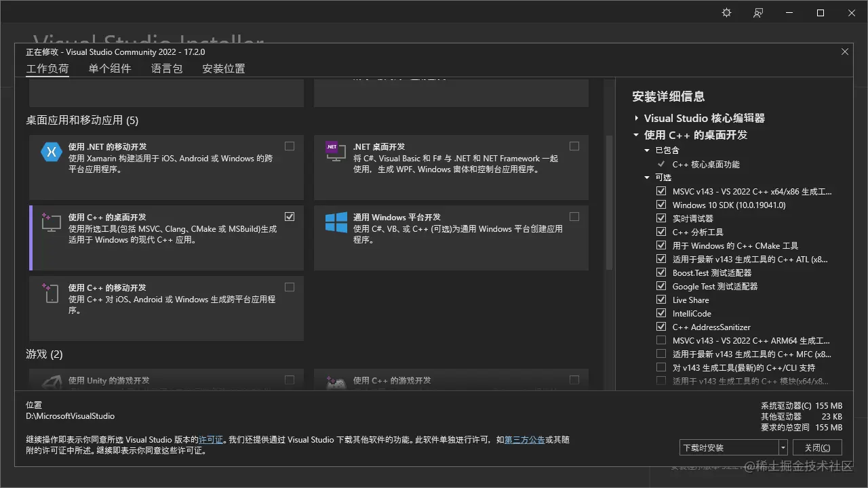Uncheck the 使用 C++ 的桌面开发 workload checkbox
The width and height of the screenshot is (868, 488).
pyautogui.click(x=290, y=217)
